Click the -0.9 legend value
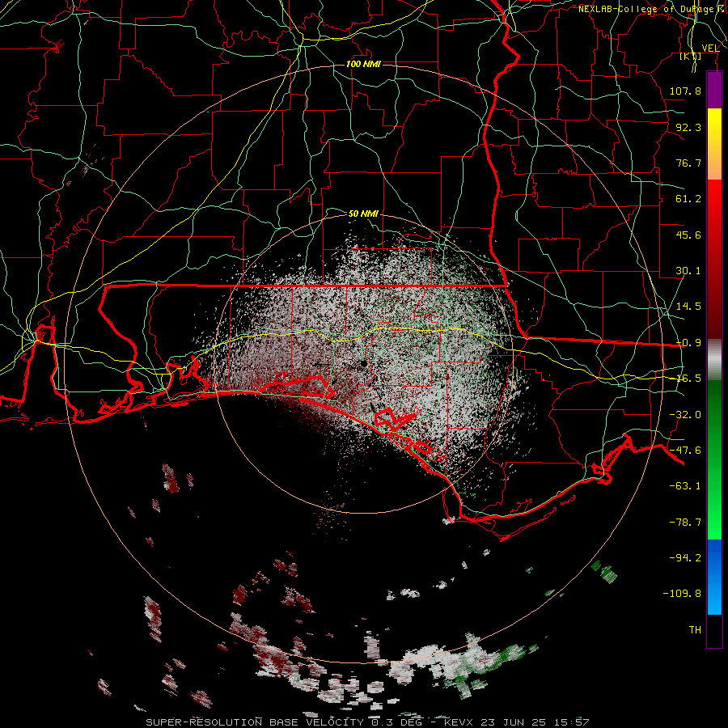Viewport: 728px width, 728px height. (x=688, y=343)
